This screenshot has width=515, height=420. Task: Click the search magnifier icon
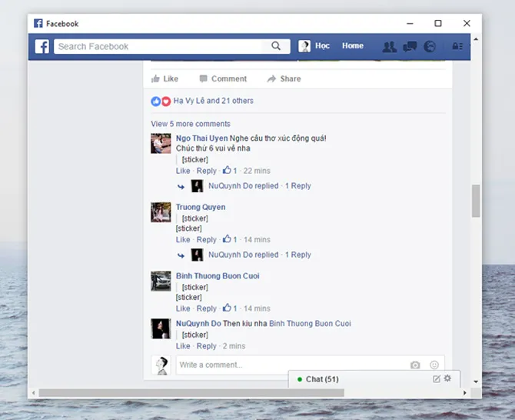coord(276,46)
